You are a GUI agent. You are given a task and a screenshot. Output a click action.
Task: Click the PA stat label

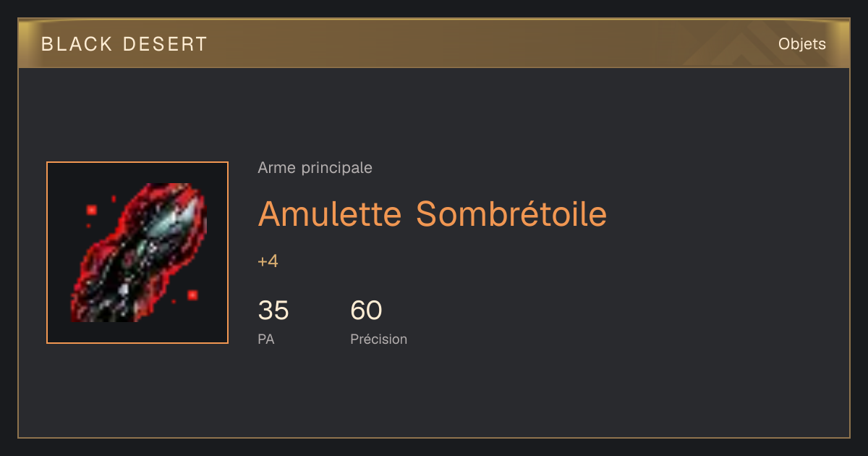click(266, 339)
